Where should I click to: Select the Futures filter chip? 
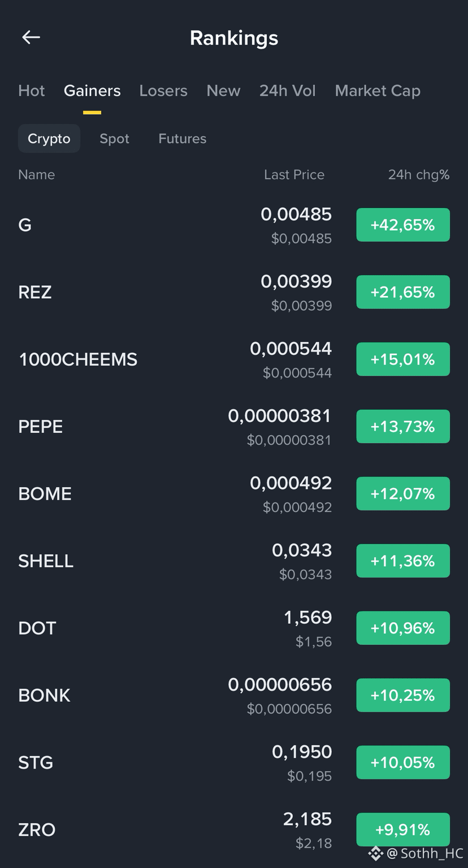(x=183, y=138)
